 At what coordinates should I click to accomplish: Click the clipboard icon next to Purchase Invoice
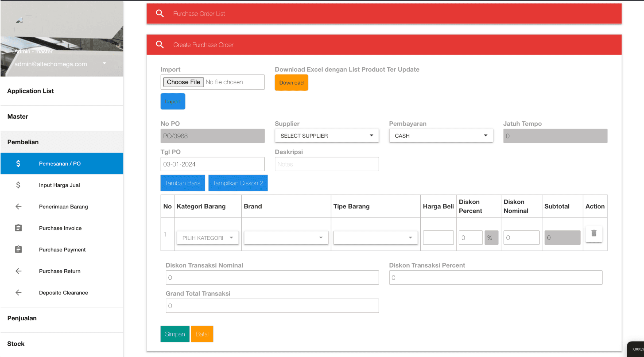(18, 228)
